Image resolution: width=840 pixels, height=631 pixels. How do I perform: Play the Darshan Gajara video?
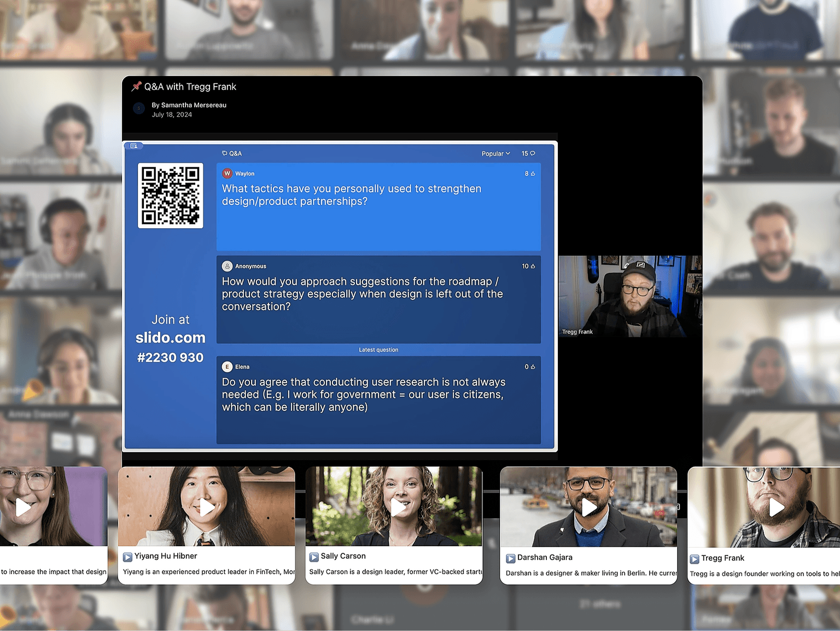click(x=589, y=508)
